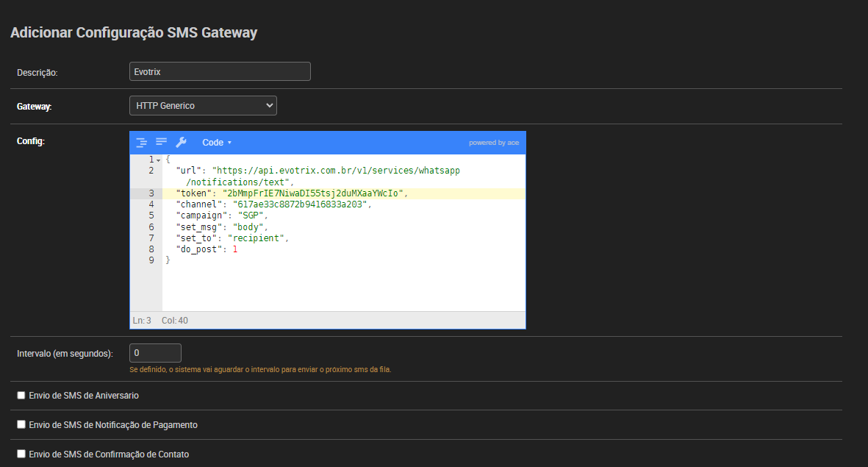Click the compact JSON icon in editor toolbar

[x=161, y=142]
